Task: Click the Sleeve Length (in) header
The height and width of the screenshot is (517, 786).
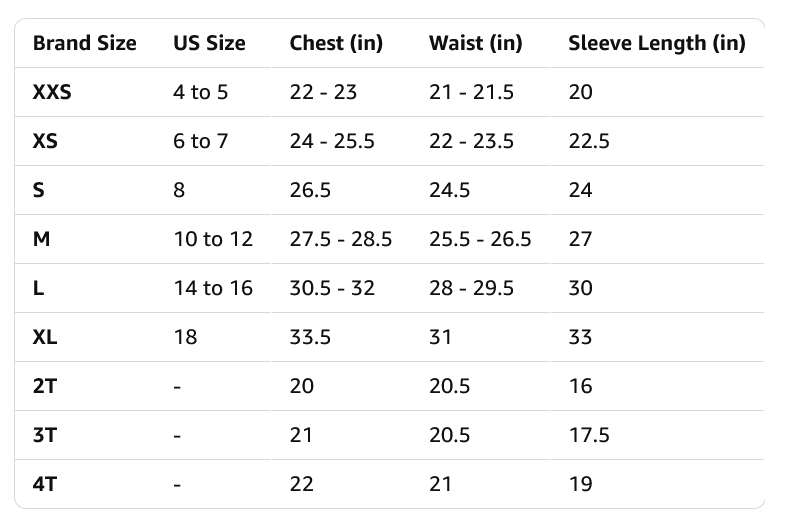Action: pos(656,44)
